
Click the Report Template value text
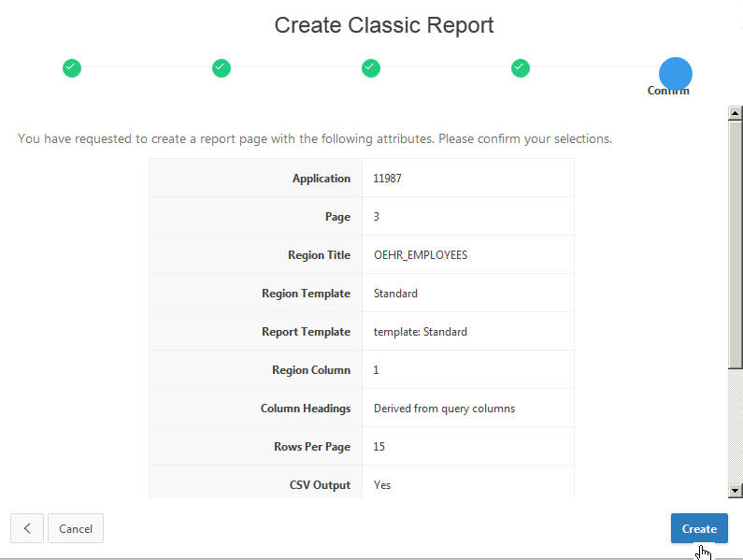point(420,332)
